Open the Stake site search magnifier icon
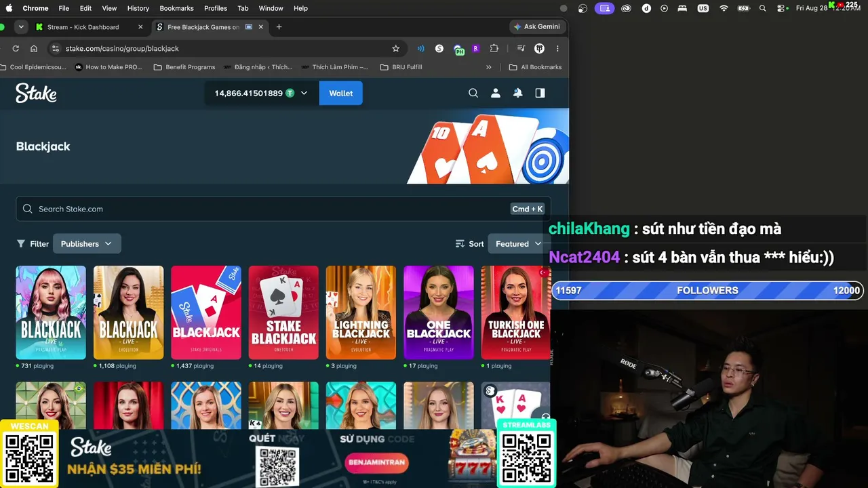This screenshot has width=868, height=488. point(473,93)
